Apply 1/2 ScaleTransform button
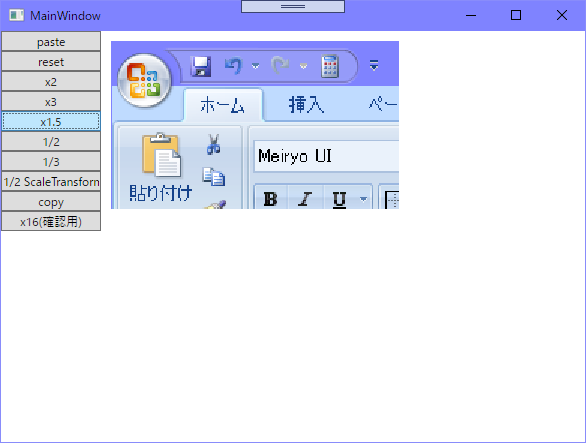586x443 pixels. [x=51, y=182]
